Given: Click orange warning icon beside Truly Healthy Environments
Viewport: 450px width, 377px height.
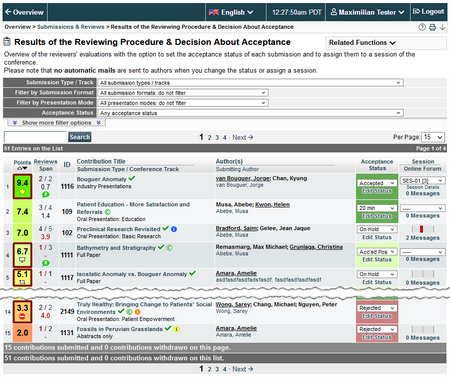Looking at the screenshot, I should (137, 312).
